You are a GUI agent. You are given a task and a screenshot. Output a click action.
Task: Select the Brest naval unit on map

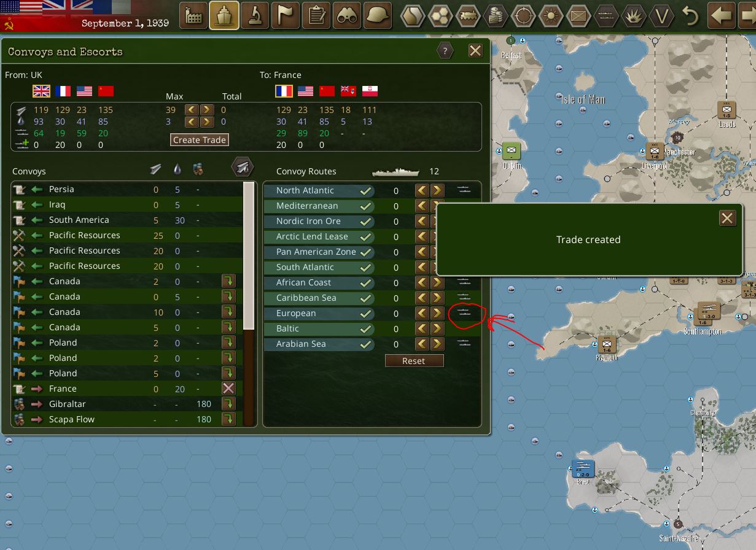(583, 468)
